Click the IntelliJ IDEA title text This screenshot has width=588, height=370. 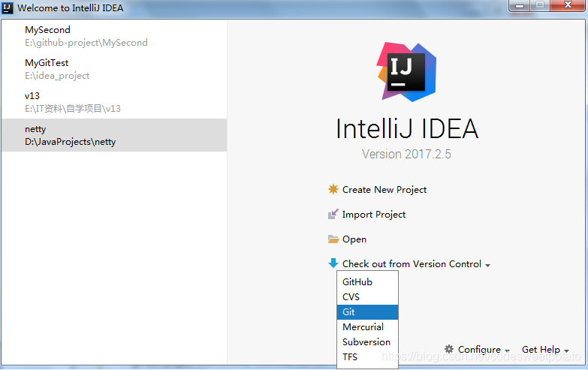407,128
